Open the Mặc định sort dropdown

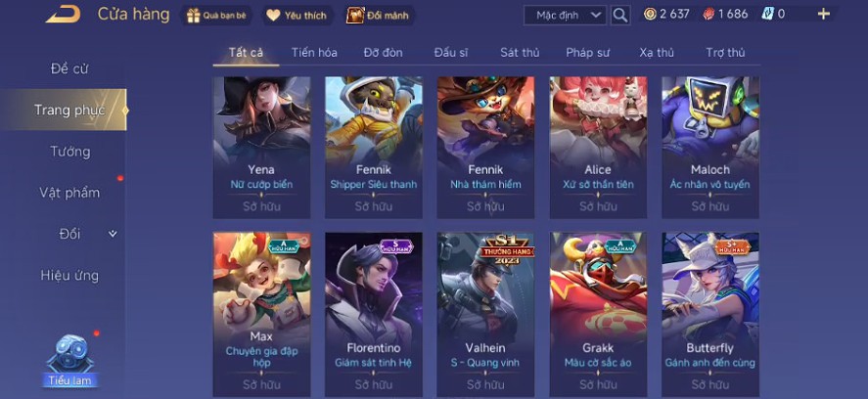[x=566, y=15]
